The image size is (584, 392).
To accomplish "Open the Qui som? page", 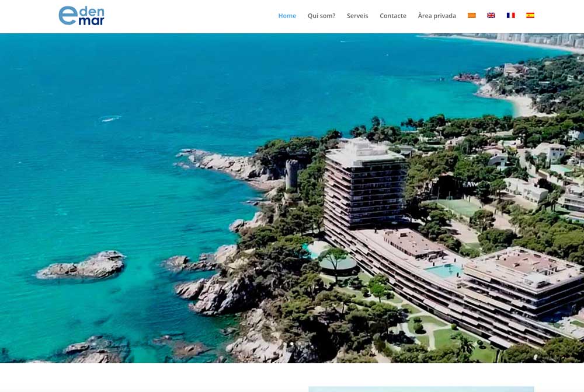I will (x=321, y=16).
